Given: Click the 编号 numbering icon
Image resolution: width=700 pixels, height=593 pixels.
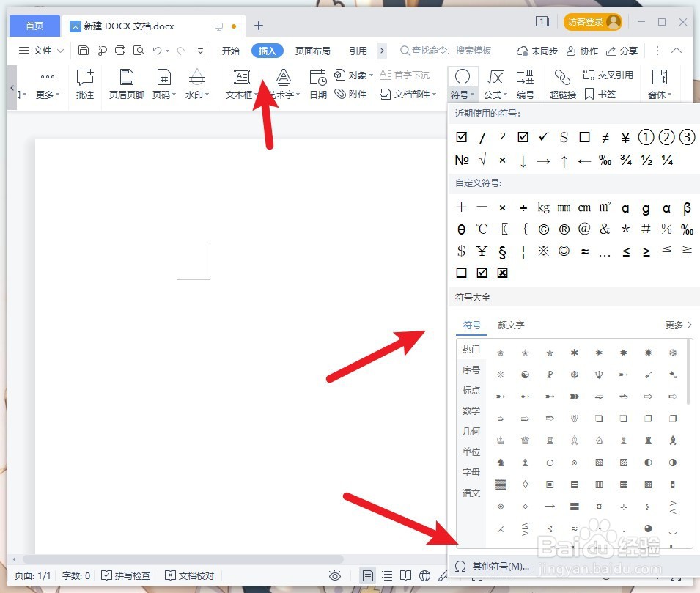Looking at the screenshot, I should tap(525, 84).
